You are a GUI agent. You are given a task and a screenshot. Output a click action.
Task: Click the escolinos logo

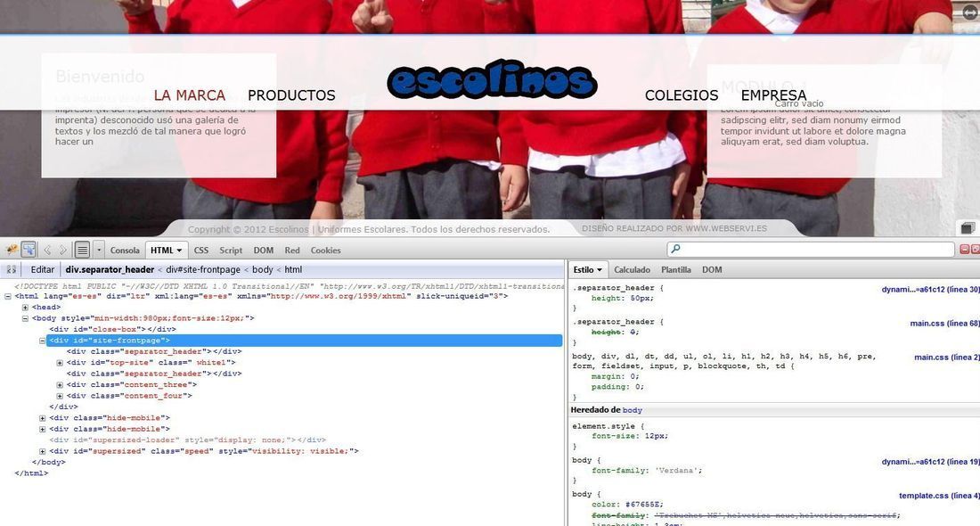pyautogui.click(x=492, y=79)
